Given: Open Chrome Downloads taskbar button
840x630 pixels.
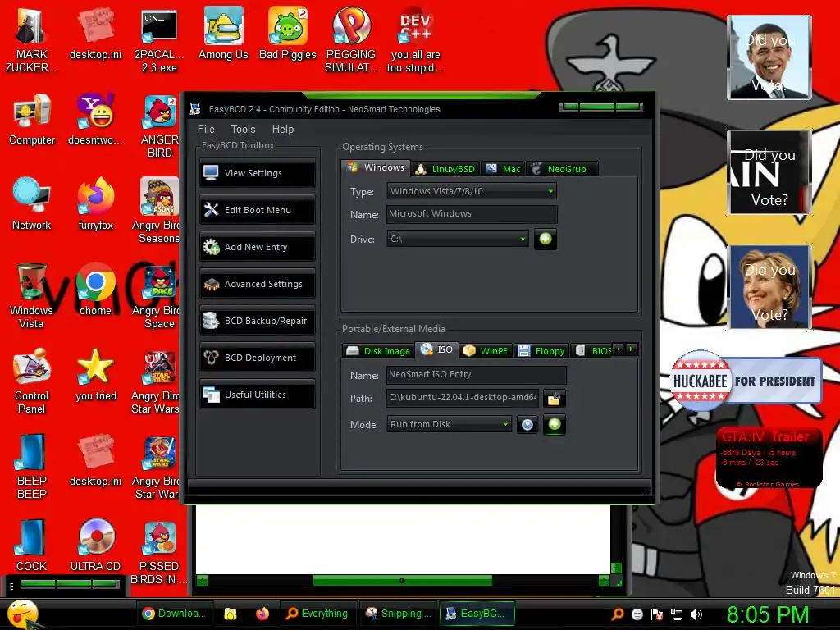Looking at the screenshot, I should click(175, 614).
